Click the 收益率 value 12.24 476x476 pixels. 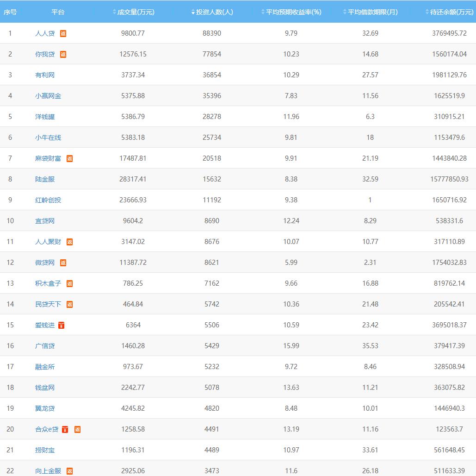(x=291, y=221)
